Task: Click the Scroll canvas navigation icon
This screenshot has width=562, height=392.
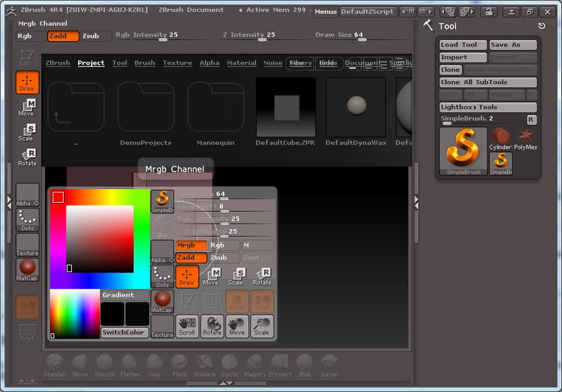Action: [187, 326]
